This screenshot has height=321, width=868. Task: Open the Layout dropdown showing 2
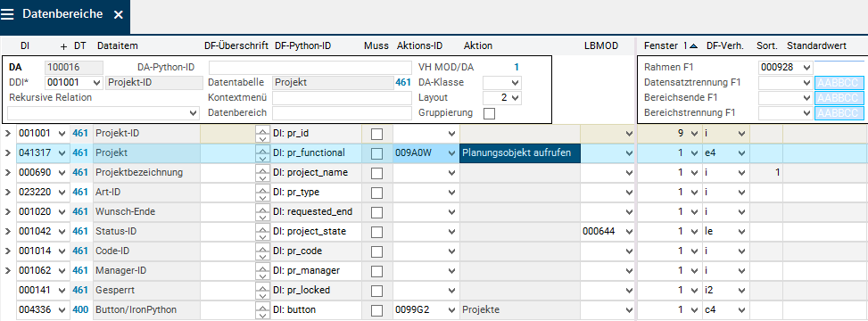[x=516, y=98]
